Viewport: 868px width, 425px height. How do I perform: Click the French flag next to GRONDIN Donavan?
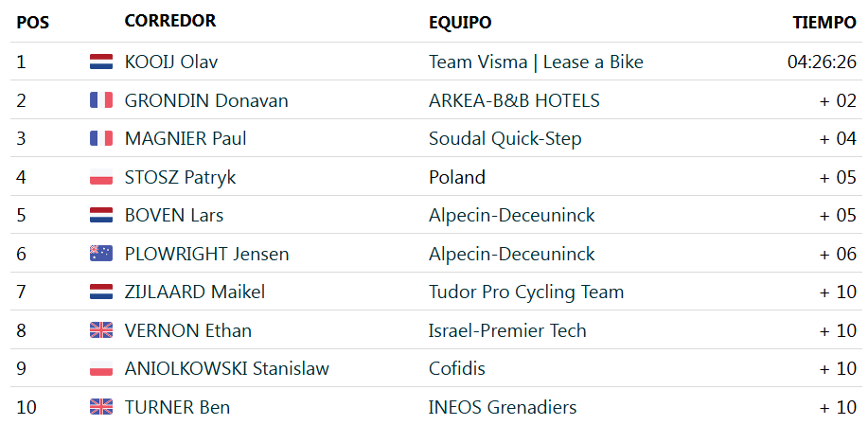[x=101, y=100]
